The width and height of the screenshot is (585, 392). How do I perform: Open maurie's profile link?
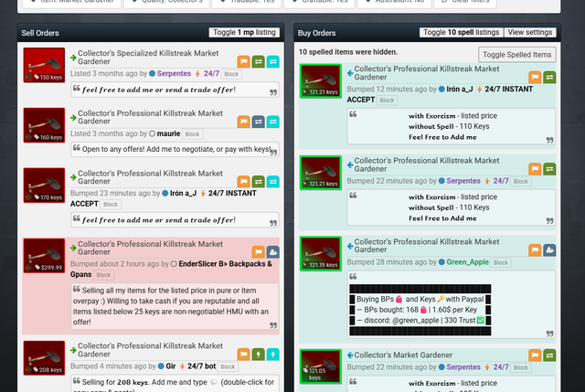coord(168,133)
